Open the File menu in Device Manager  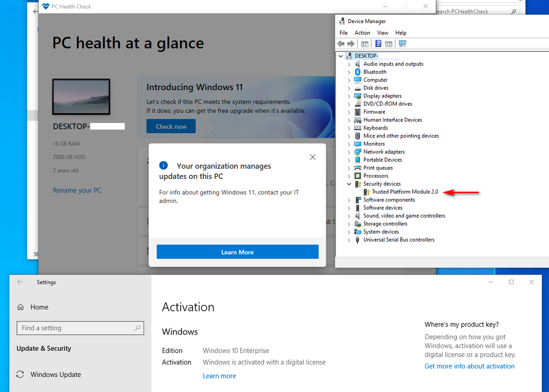[x=343, y=32]
